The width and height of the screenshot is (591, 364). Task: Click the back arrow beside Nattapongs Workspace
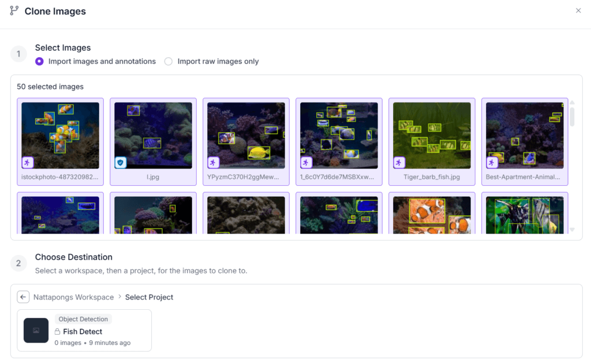(23, 297)
